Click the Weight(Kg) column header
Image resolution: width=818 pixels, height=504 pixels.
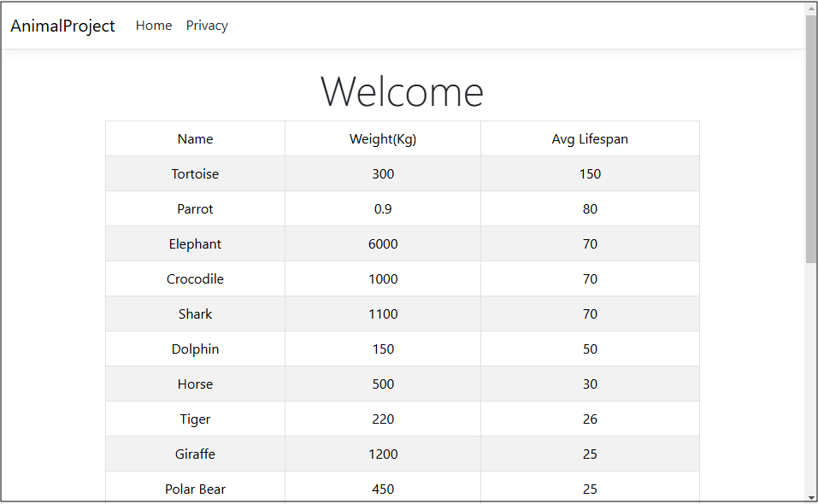pos(382,138)
